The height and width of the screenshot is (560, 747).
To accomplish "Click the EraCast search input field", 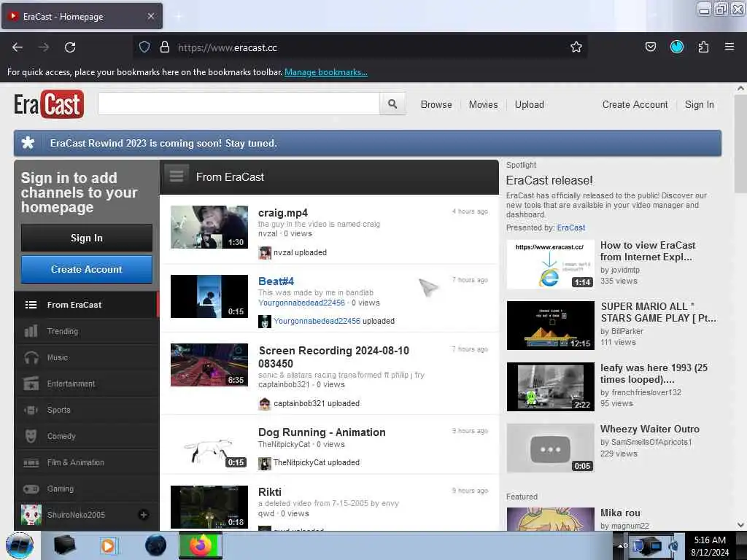I will 239,104.
